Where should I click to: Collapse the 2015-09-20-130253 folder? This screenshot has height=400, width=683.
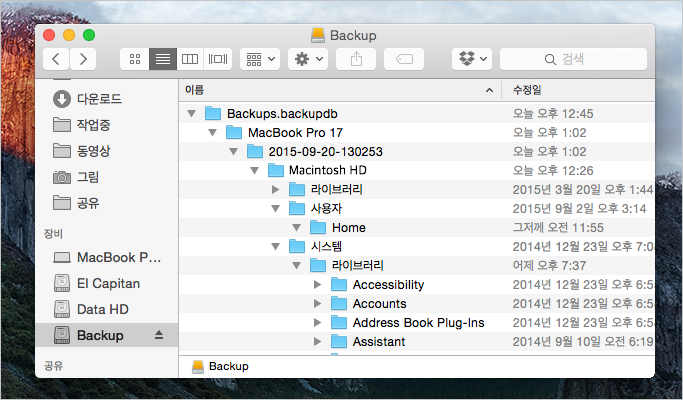(233, 152)
